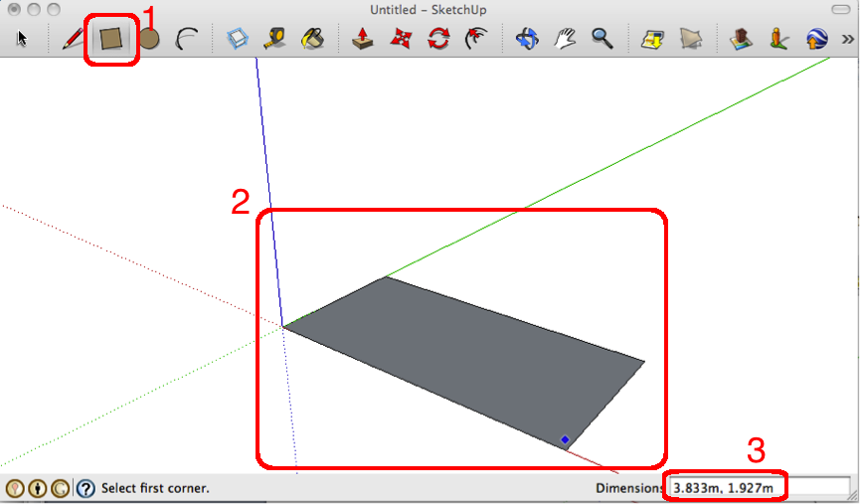Click the gray rectangle face in viewport
Image resolution: width=860 pixels, height=504 pixels.
coord(467,358)
